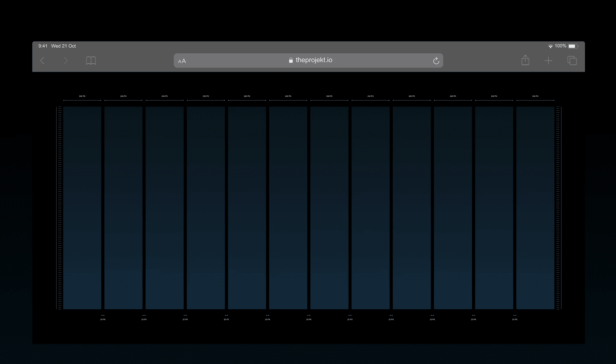Click the forward navigation arrow
The image size is (616, 364).
click(x=65, y=60)
